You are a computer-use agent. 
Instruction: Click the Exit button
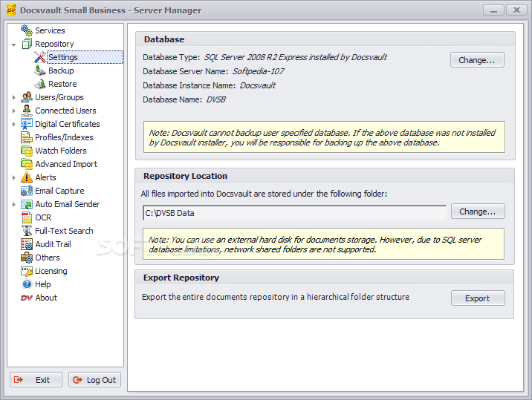pos(36,380)
